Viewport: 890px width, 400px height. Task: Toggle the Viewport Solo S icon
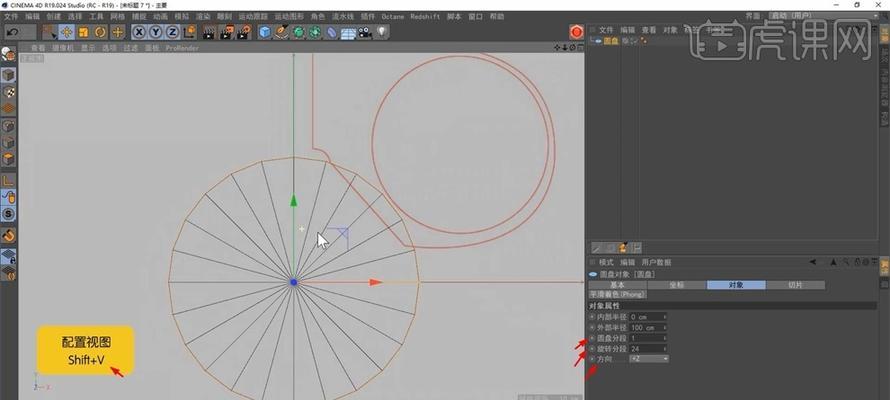9,214
